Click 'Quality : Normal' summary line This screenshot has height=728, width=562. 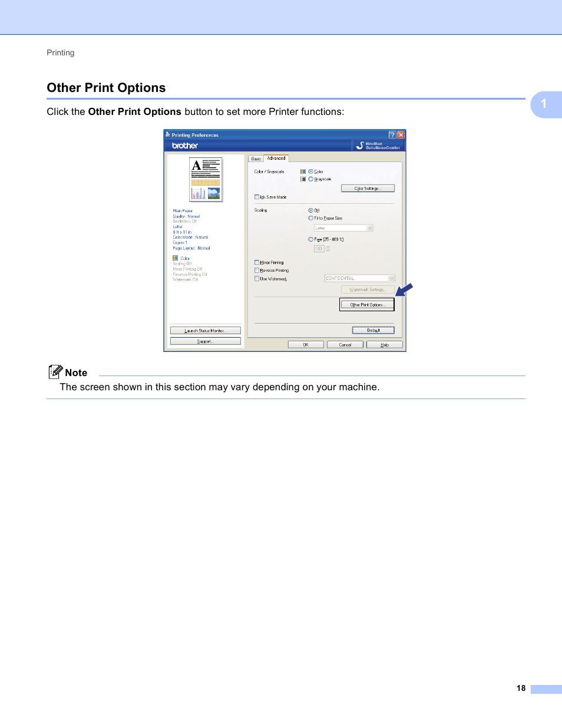click(186, 216)
